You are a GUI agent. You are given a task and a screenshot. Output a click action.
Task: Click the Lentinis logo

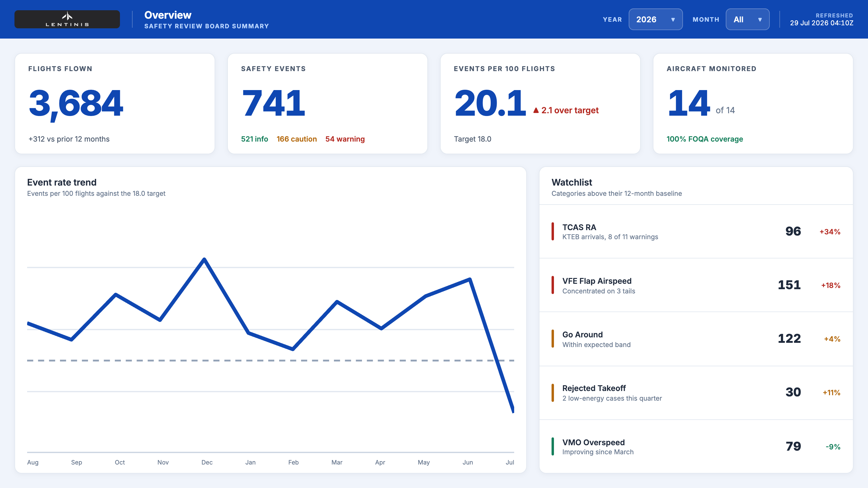coord(67,19)
